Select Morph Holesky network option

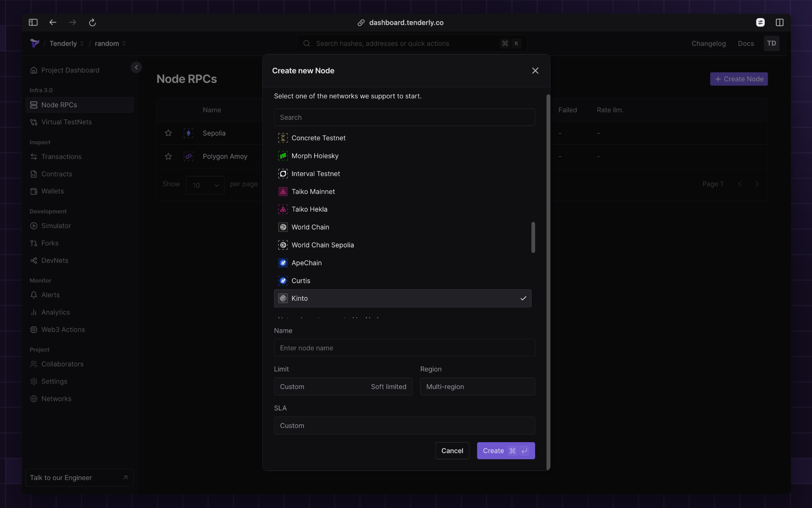[315, 156]
